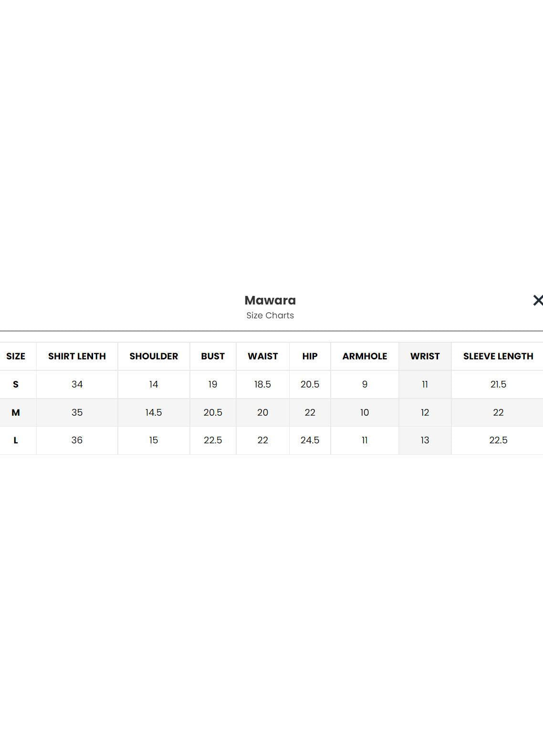The image size is (543, 756).
Task: Select the L size row label
Action: [x=16, y=440]
